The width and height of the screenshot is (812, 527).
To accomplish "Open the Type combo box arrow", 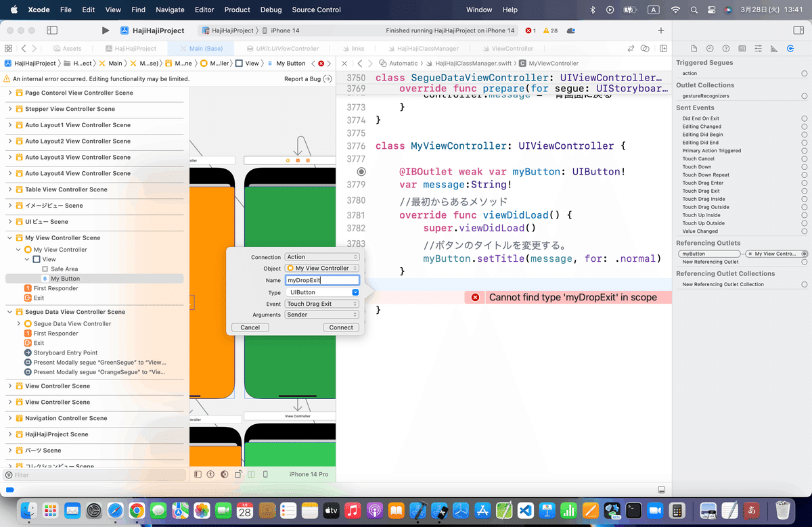I will click(355, 292).
